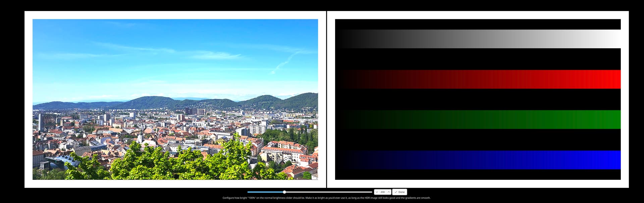Viewport: 644px width, 203px height.
Task: Decrease brightness value with the down arrow
Action: 377,192
